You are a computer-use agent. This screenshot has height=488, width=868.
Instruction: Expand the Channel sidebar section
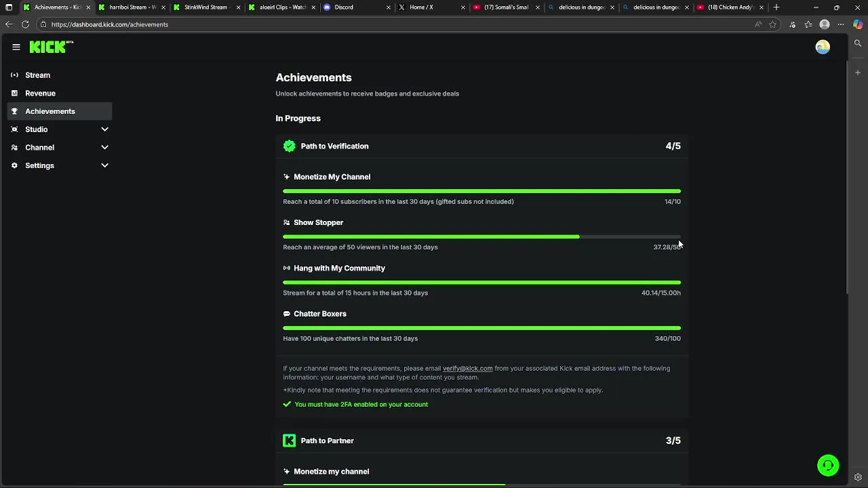pos(104,147)
